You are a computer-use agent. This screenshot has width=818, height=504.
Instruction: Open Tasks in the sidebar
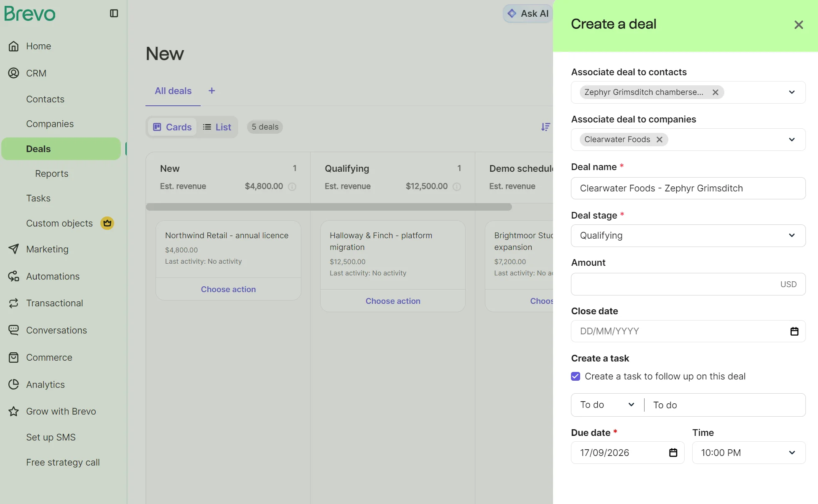pos(38,198)
